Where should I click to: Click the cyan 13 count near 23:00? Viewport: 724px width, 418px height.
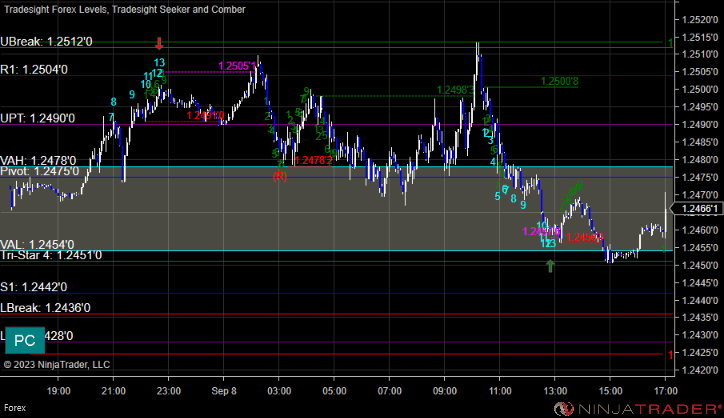(x=159, y=63)
